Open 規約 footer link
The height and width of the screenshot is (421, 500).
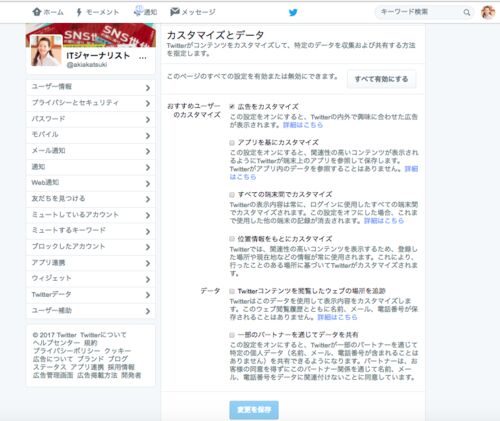click(91, 343)
